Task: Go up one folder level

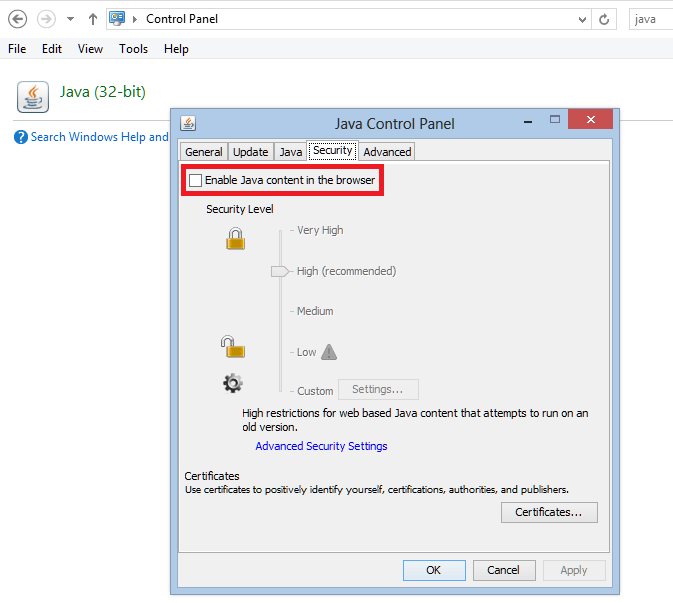Action: (x=93, y=19)
